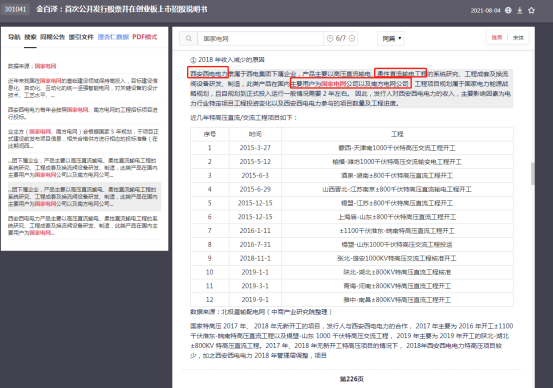This screenshot has height=388, width=553.
Task: Open the 导航 tab
Action: (x=14, y=37)
